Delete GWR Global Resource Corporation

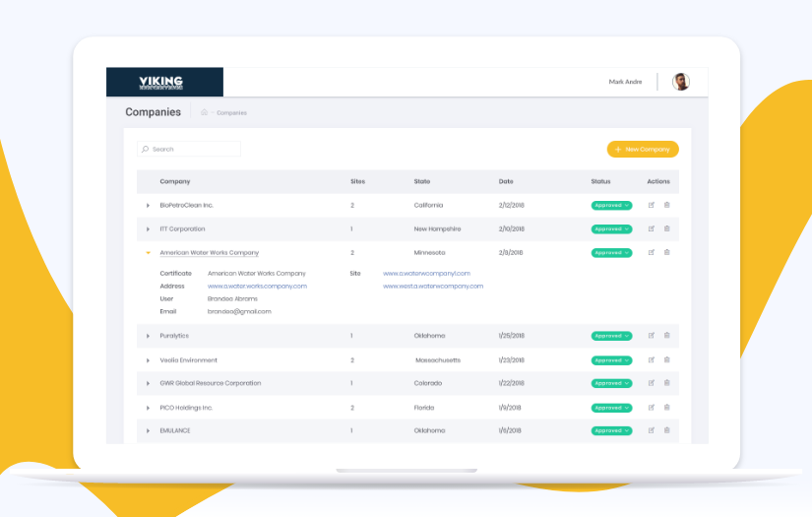tap(667, 383)
